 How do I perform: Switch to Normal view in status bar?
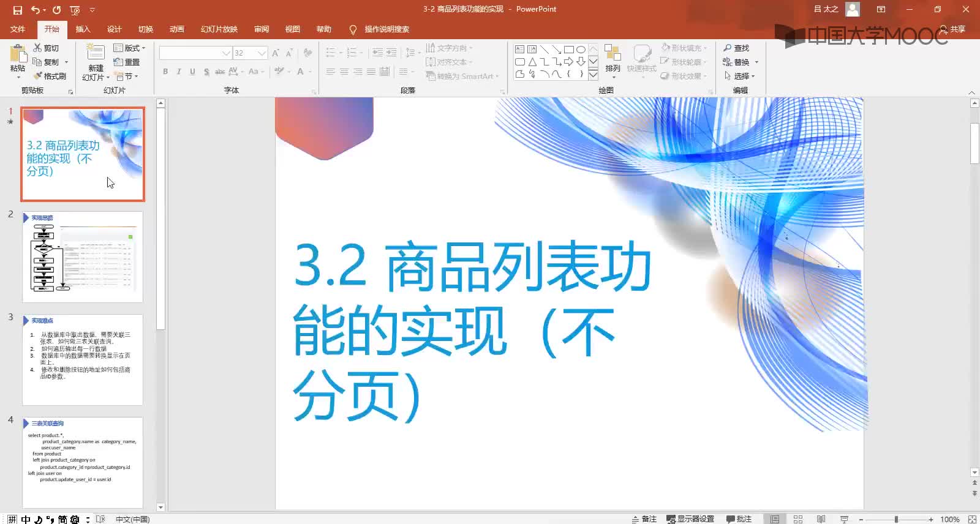point(775,519)
